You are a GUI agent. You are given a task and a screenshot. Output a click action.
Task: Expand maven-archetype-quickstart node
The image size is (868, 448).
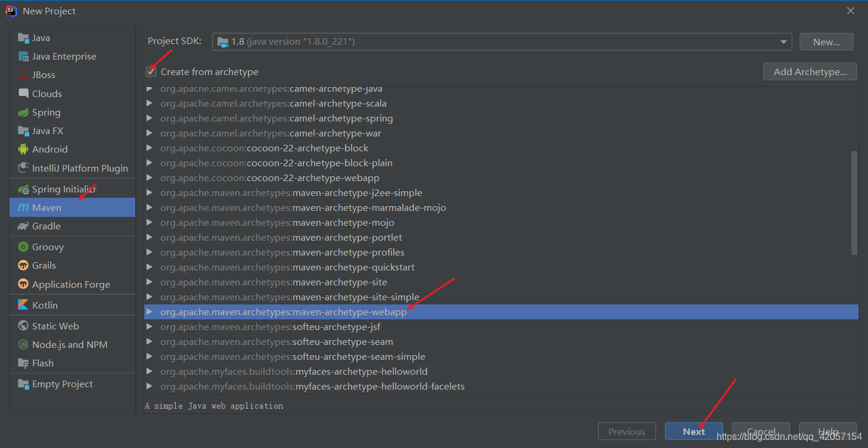click(150, 267)
